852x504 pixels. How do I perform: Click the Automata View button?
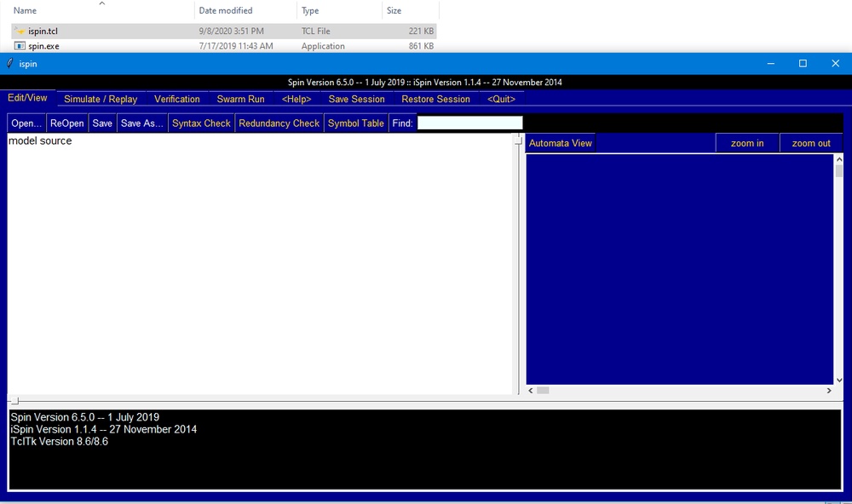point(561,143)
